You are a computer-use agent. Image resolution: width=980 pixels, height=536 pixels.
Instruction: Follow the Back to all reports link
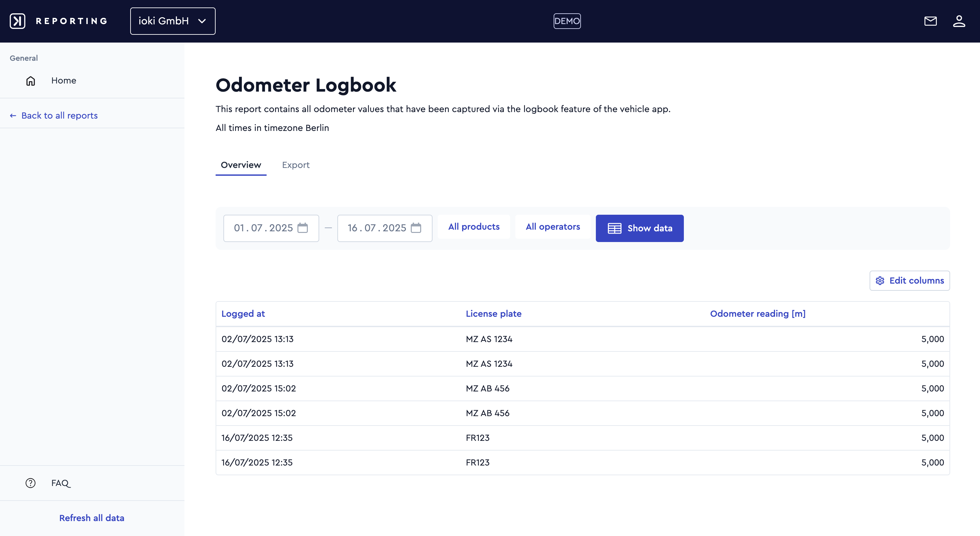(54, 116)
